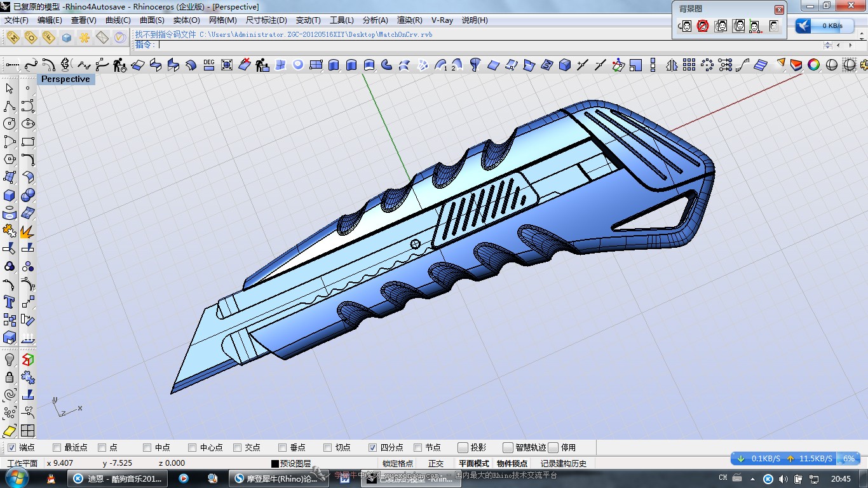Click the padlock lock-objects icon
The height and width of the screenshot is (488, 868).
pyautogui.click(x=10, y=377)
